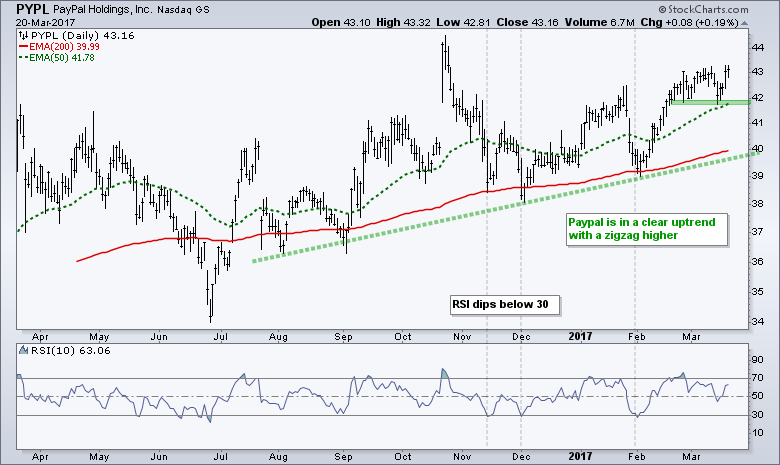Select the PYPL ticker symbol in the title
Image resolution: width=780 pixels, height=465 pixels.
tap(33, 9)
